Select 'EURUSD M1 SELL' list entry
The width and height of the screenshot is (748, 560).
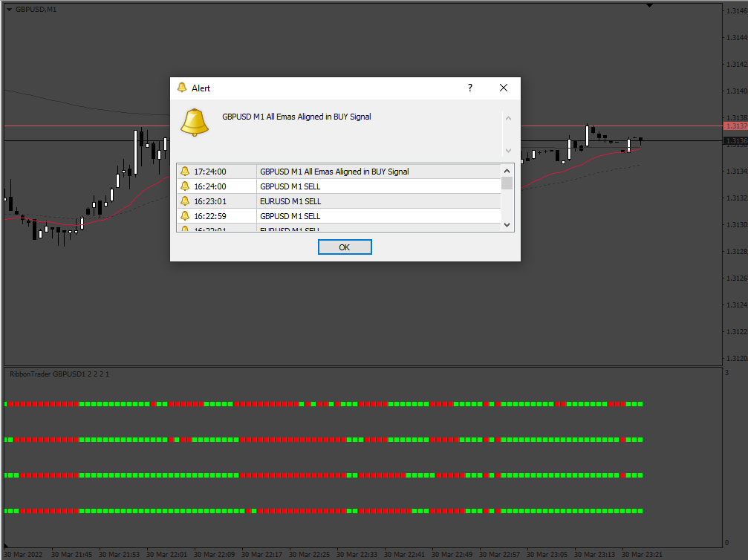pos(290,201)
